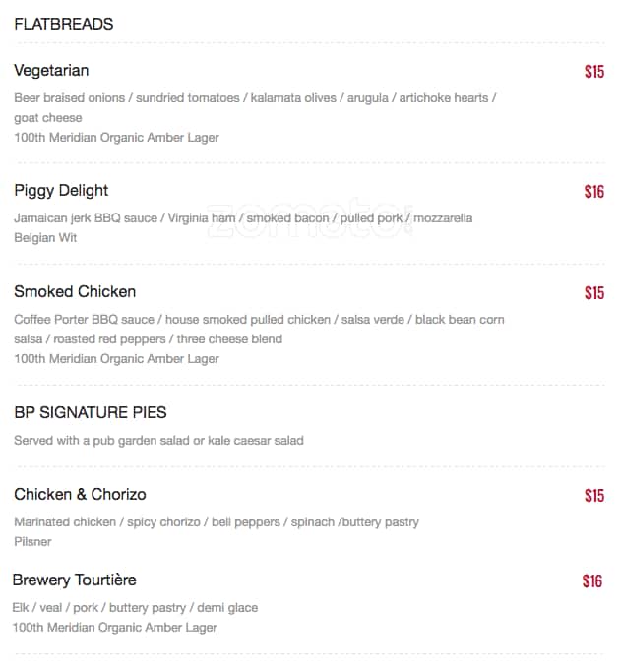Viewport: 620px width, 672px height.
Task: Click the $16 price for Piggy Delight
Action: click(593, 192)
